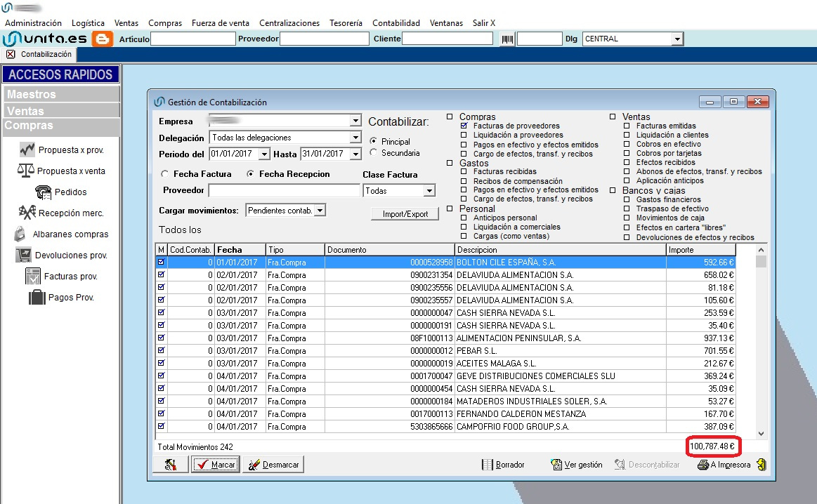Check Cobros en efectivo
The width and height of the screenshot is (817, 504).
[627, 144]
